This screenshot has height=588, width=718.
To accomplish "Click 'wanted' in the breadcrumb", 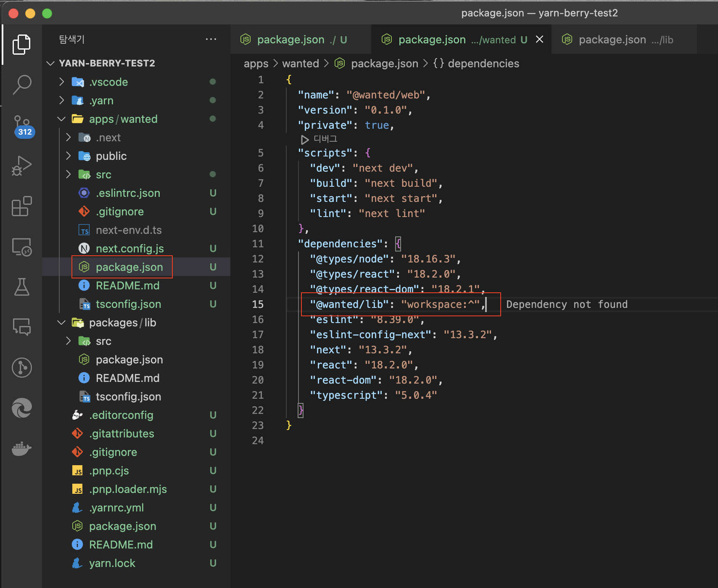I will click(x=301, y=64).
